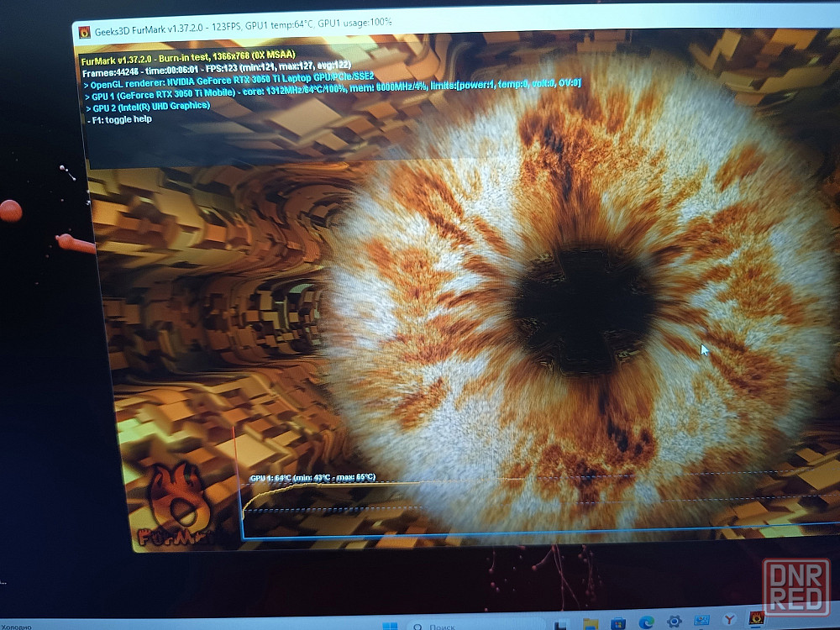Viewport: 840px width, 630px height.
Task: Click the monitor app icon beside Settings on taskbar
Action: (x=701, y=621)
